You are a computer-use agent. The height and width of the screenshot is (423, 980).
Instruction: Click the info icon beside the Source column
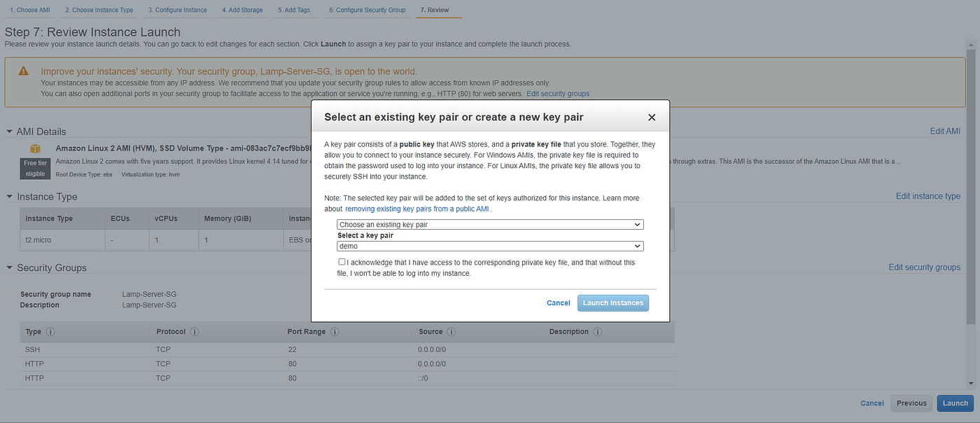click(x=451, y=331)
